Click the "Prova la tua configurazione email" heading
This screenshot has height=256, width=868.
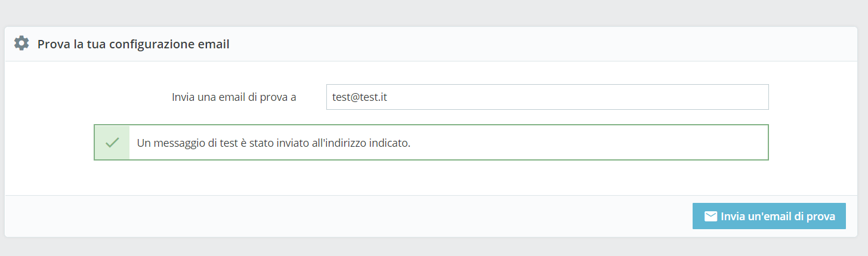(x=133, y=44)
